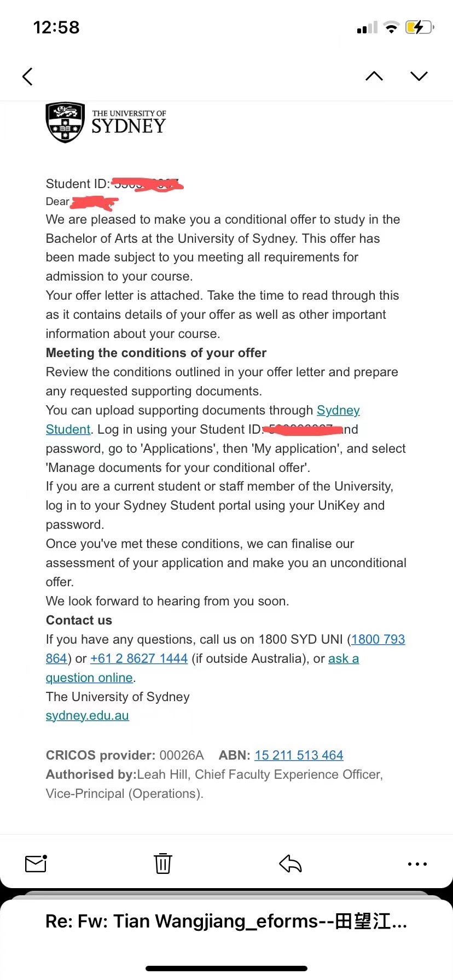
Task: Tap the home indicator bar
Action: [226, 969]
